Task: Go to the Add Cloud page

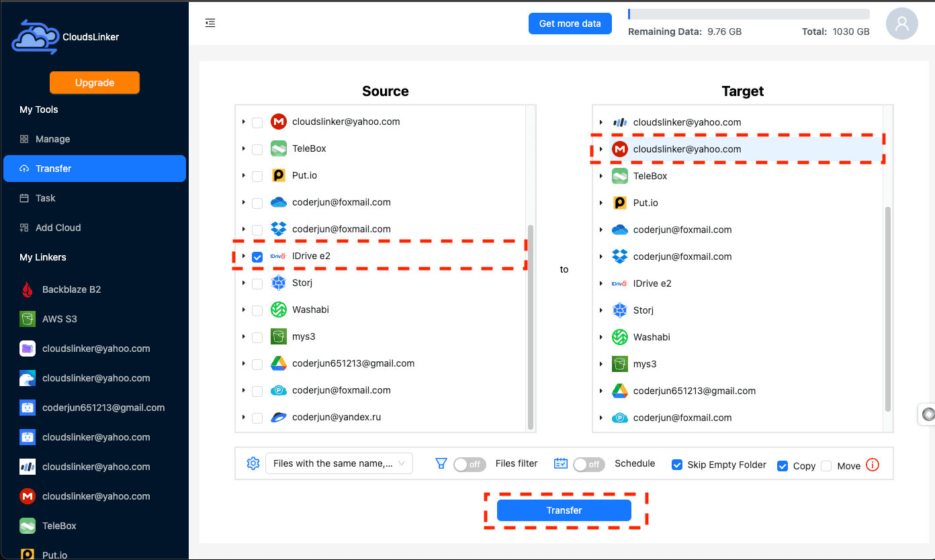Action: coord(58,228)
